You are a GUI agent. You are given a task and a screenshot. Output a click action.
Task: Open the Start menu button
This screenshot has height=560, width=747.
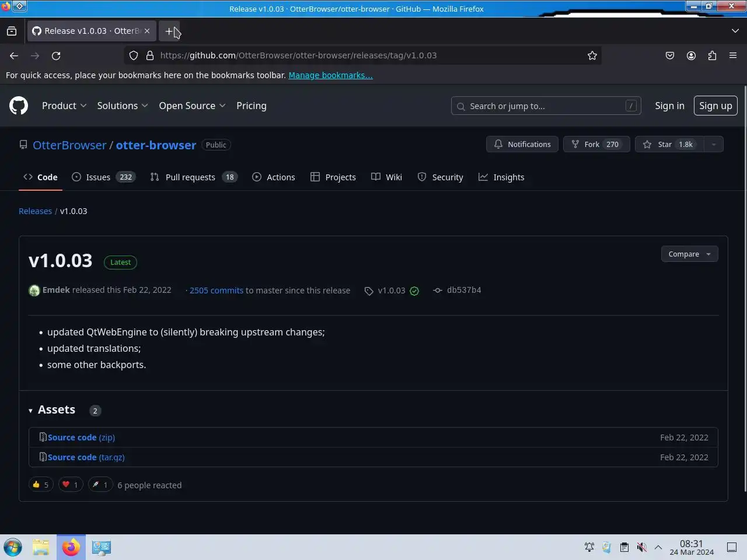[x=13, y=547]
